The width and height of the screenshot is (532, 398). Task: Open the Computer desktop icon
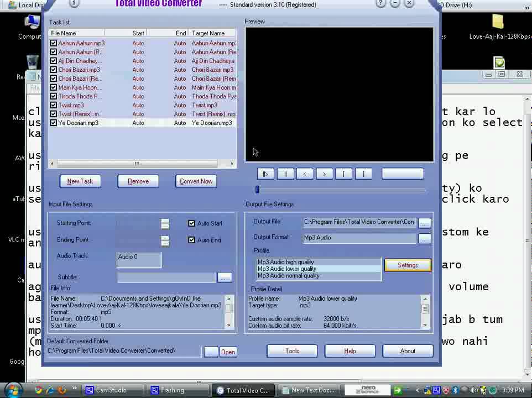tap(32, 22)
